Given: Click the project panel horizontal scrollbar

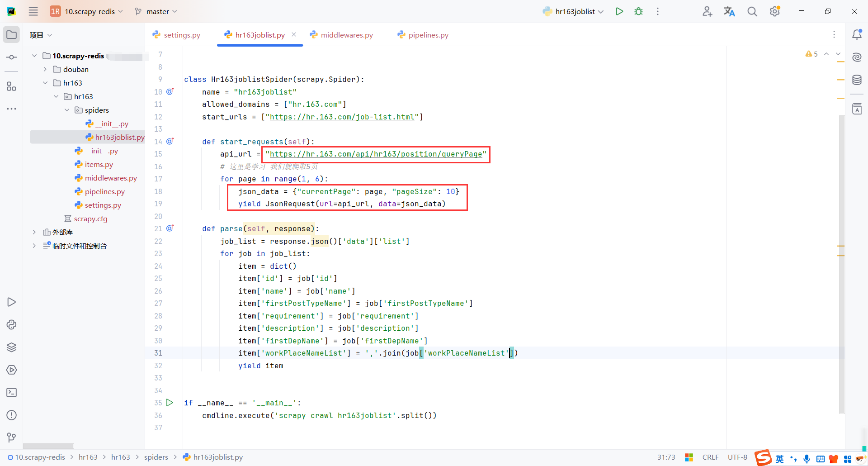Looking at the screenshot, I should tap(48, 446).
